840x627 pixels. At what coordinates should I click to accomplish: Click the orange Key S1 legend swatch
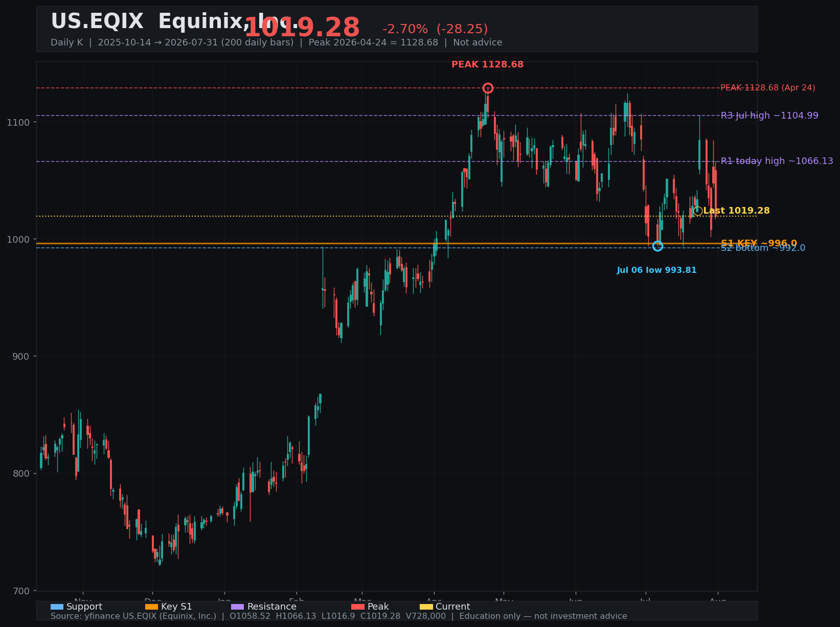point(151,607)
